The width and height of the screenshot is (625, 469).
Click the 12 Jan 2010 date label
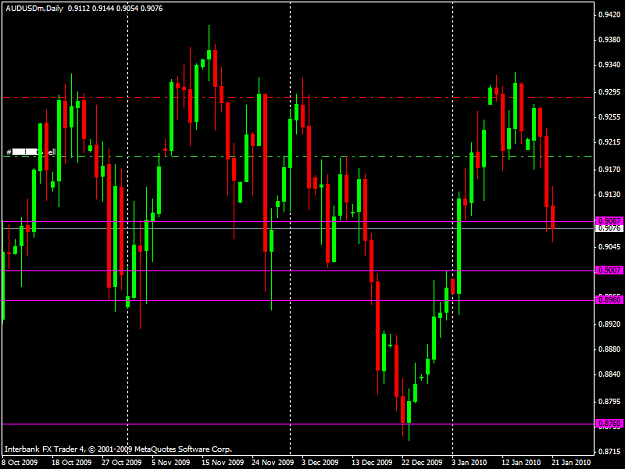[521, 462]
